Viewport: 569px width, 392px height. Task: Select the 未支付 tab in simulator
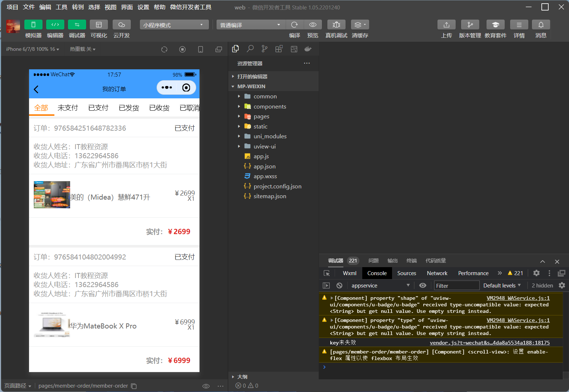(68, 108)
